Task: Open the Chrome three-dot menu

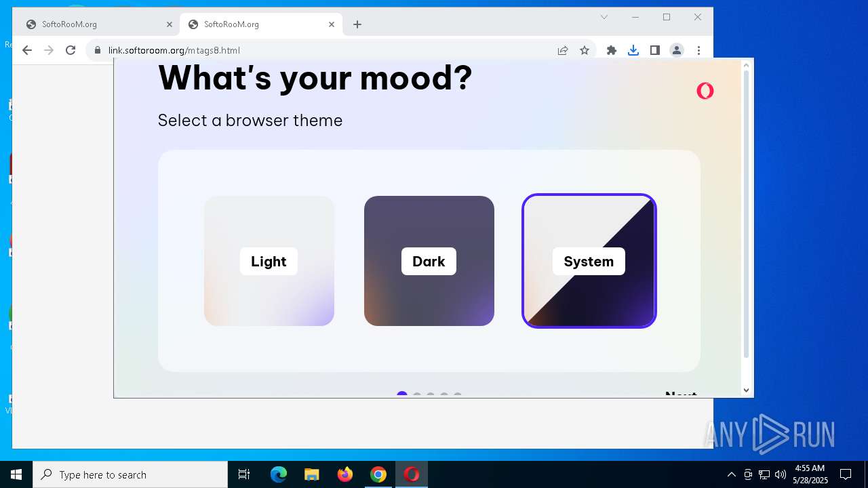Action: (698, 50)
